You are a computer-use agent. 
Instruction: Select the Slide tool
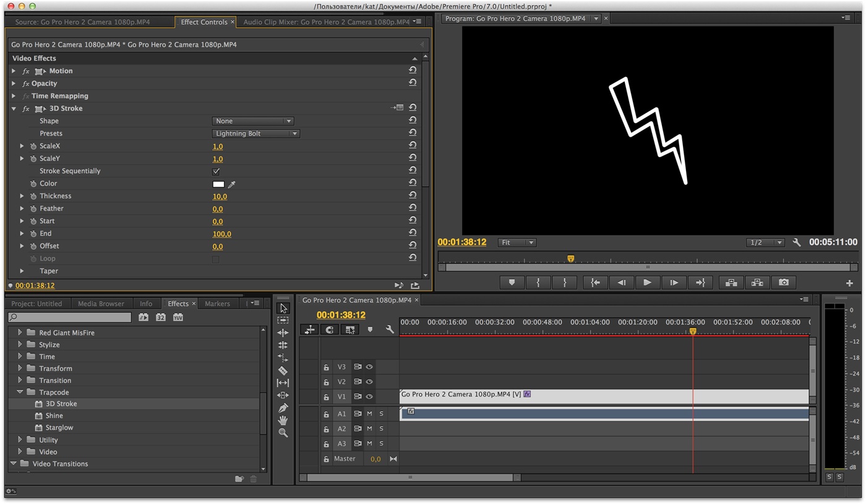click(283, 395)
